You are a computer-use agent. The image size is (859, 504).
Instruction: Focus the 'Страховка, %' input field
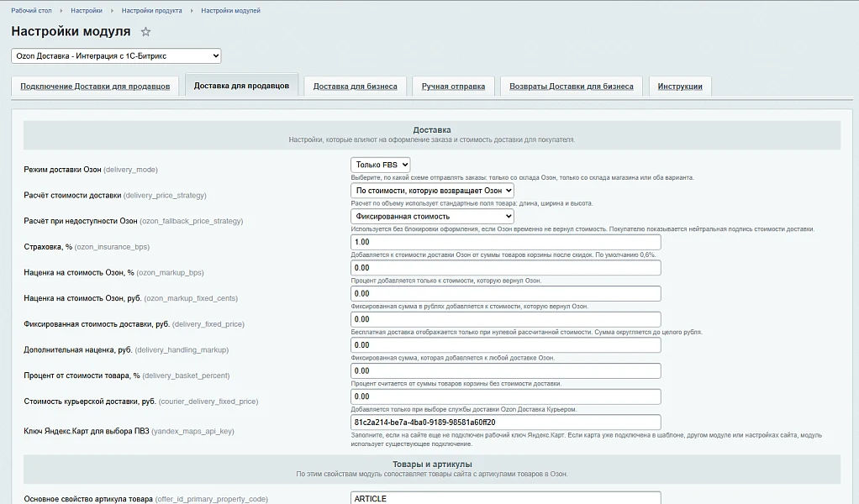pyautogui.click(x=506, y=242)
